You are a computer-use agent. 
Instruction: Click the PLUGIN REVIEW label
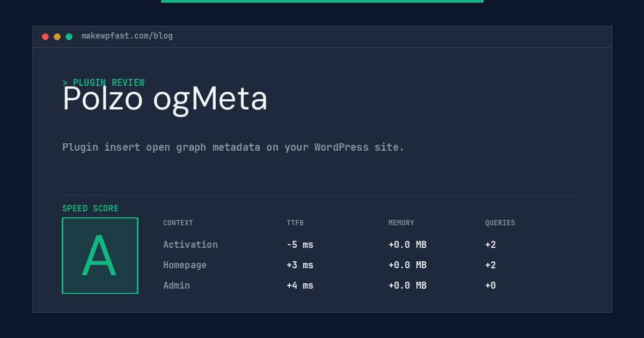pyautogui.click(x=104, y=83)
